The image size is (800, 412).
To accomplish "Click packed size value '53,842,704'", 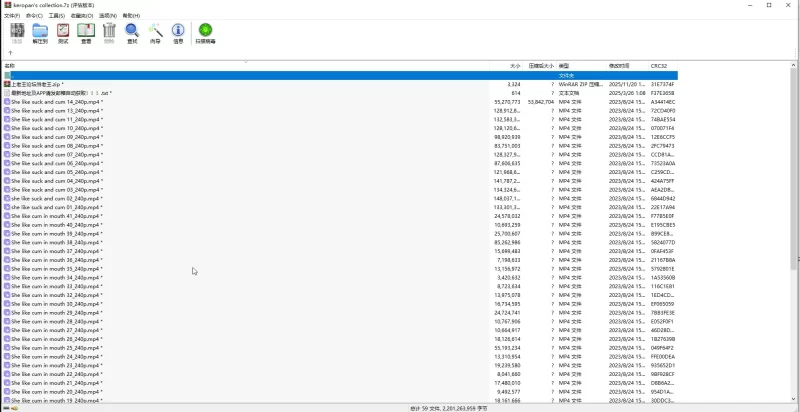I will click(541, 101).
